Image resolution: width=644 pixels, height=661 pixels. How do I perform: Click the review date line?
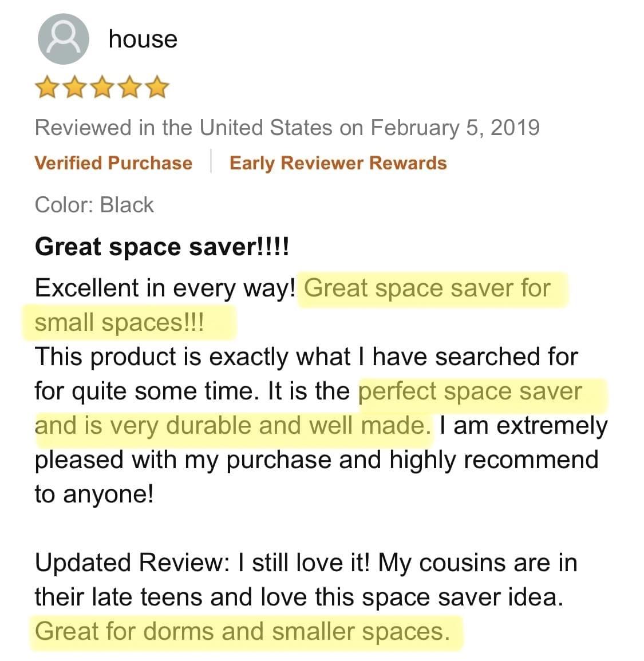click(287, 127)
